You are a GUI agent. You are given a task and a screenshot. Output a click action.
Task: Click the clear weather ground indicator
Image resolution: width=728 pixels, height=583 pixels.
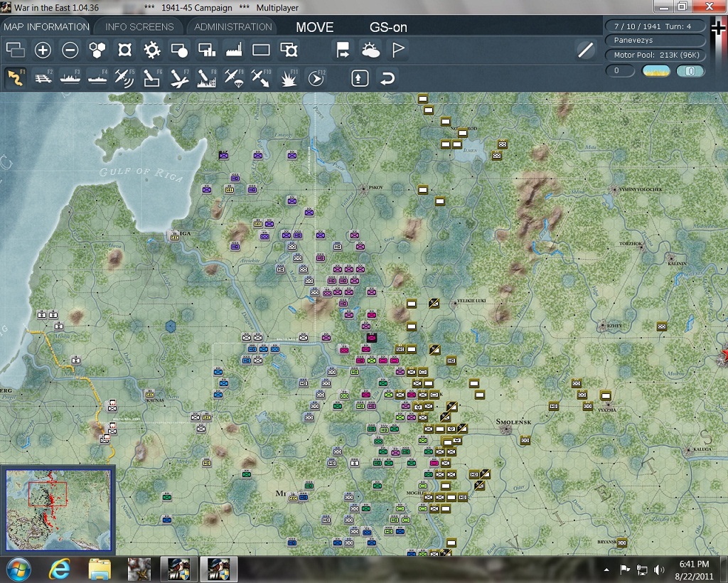(x=656, y=70)
